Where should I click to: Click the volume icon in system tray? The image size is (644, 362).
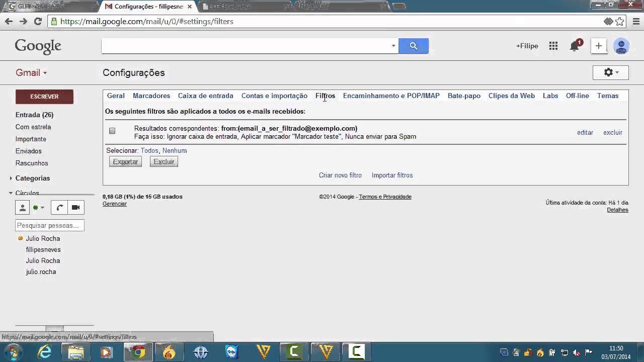577,352
